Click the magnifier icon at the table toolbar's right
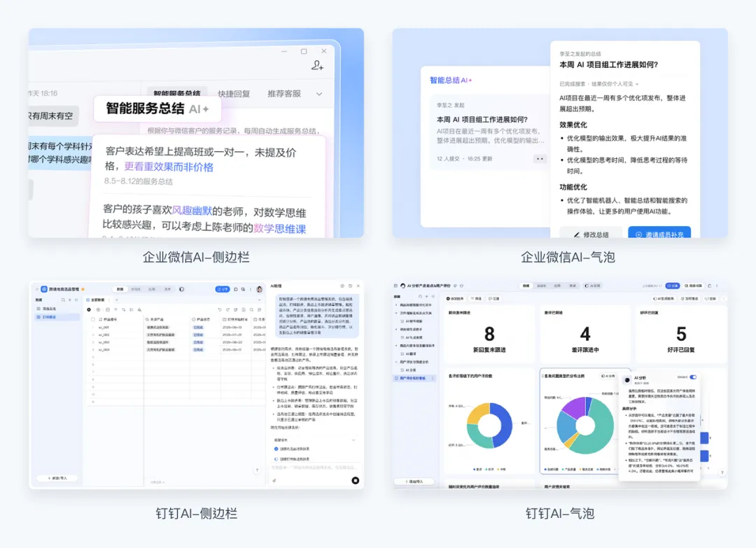 pos(252,309)
